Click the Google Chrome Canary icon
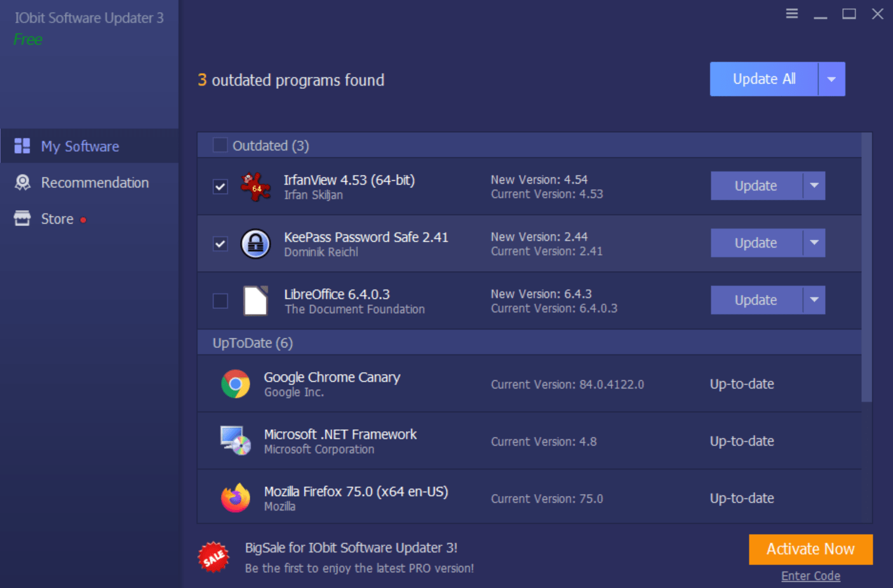893x588 pixels. 236,384
